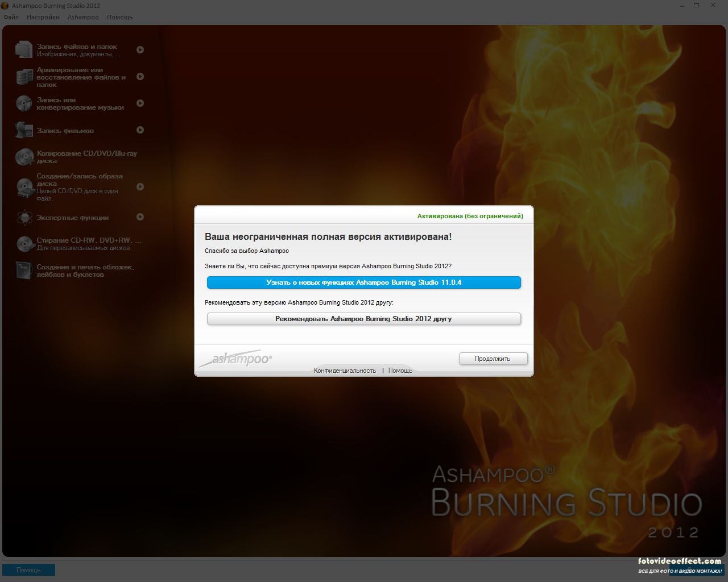Image resolution: width=728 pixels, height=582 pixels.
Task: Click 'Активирована (без ограничений)' status text
Action: [x=470, y=216]
